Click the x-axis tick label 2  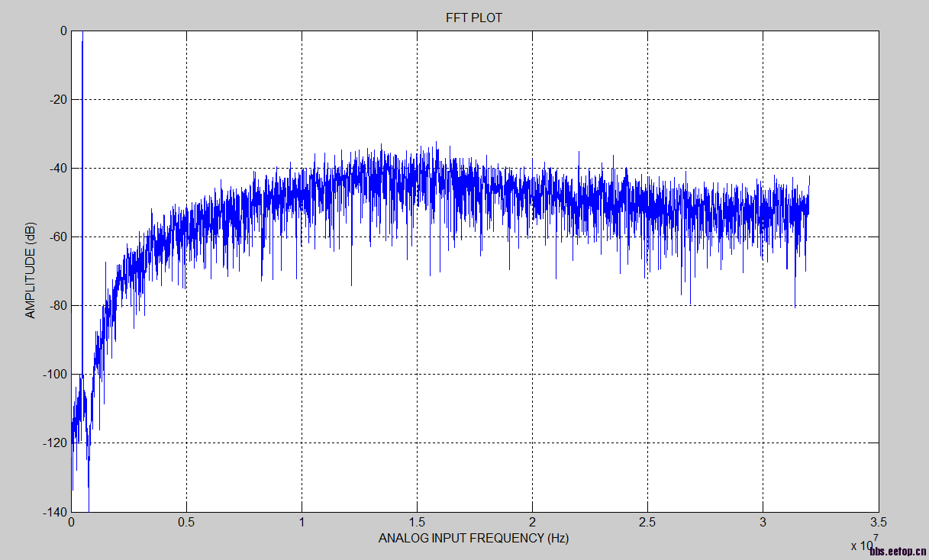point(533,523)
